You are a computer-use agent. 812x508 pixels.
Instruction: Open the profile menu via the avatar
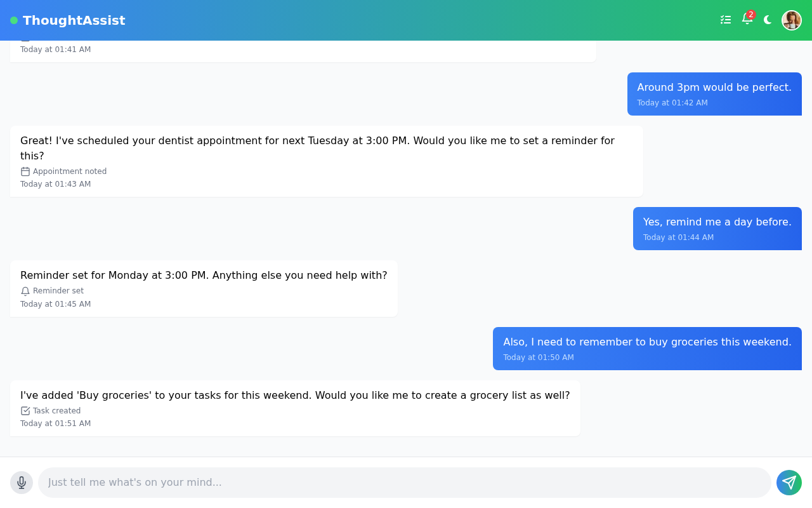coord(791,20)
